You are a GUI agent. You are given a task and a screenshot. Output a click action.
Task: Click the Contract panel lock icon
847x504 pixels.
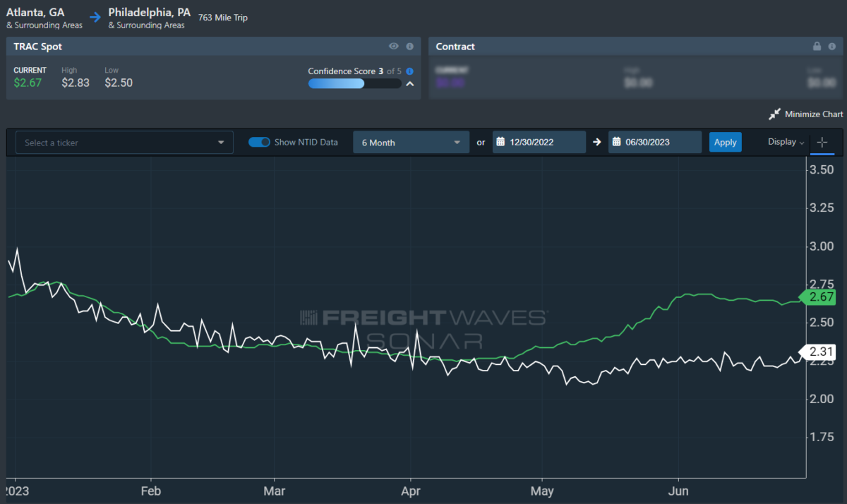tap(817, 47)
